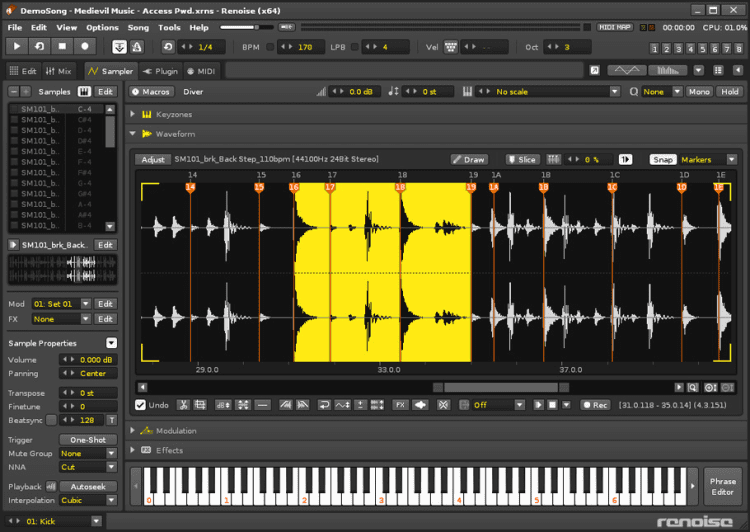
Task: Expand the Keyzones section
Action: pos(132,114)
